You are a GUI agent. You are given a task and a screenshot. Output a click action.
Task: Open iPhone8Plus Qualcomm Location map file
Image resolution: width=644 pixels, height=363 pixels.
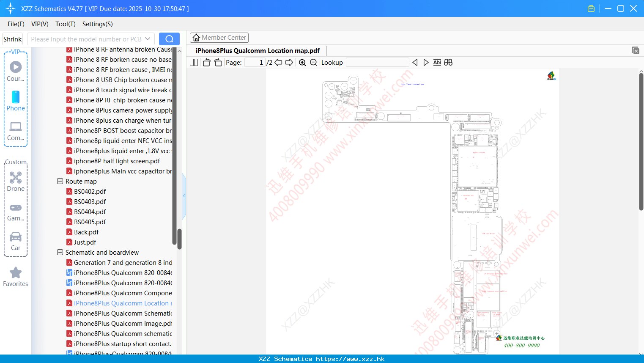[x=119, y=303]
